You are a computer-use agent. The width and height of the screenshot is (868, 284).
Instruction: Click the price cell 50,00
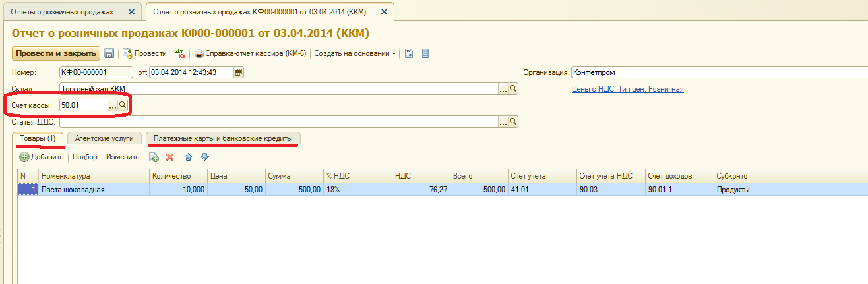[x=235, y=189]
